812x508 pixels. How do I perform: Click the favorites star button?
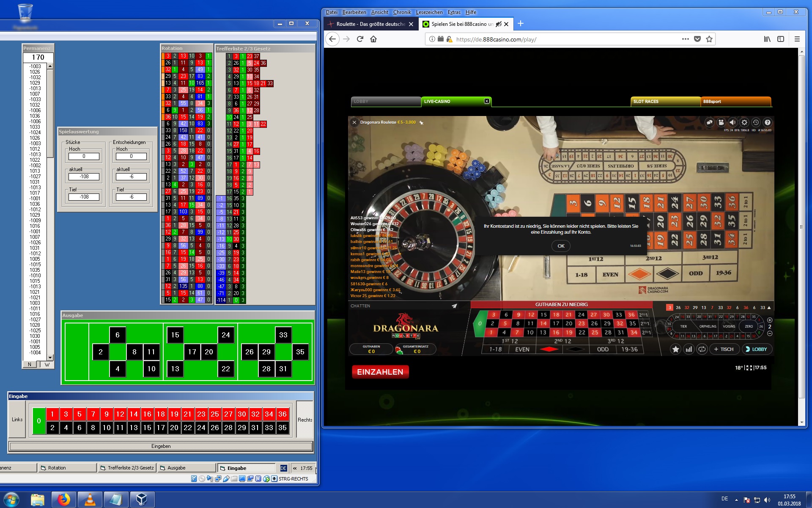point(676,349)
